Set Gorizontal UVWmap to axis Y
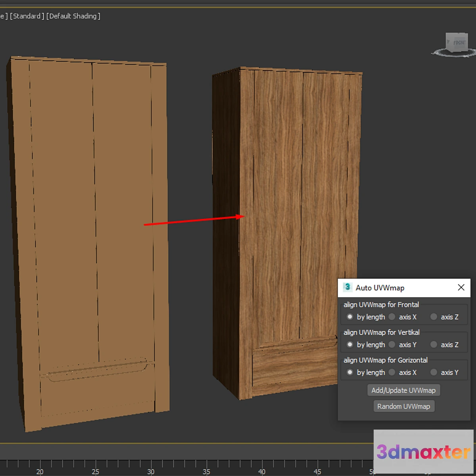 pos(434,372)
